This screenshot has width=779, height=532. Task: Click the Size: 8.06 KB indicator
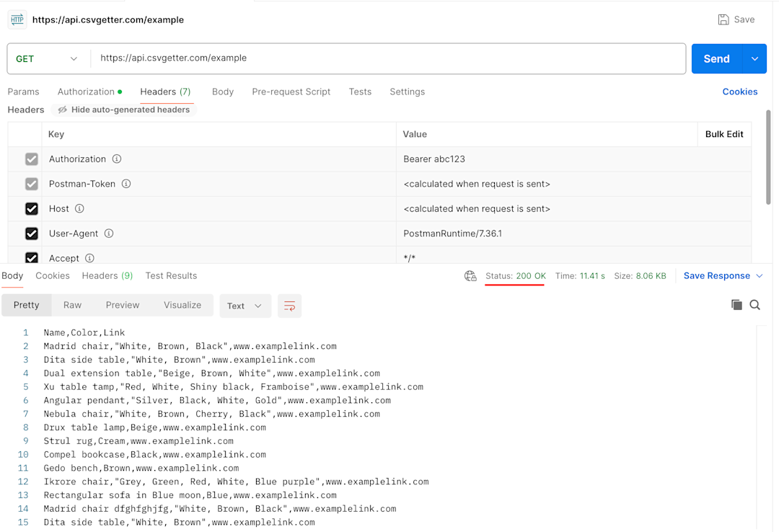[640, 276]
